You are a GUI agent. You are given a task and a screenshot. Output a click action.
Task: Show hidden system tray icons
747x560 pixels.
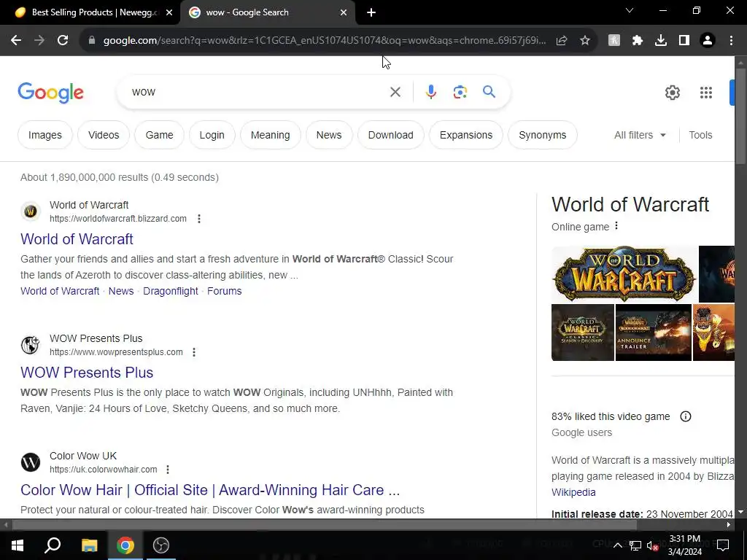617,545
